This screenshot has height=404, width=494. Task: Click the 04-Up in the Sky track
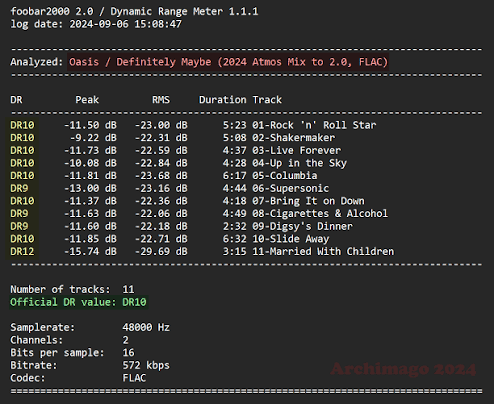(299, 163)
